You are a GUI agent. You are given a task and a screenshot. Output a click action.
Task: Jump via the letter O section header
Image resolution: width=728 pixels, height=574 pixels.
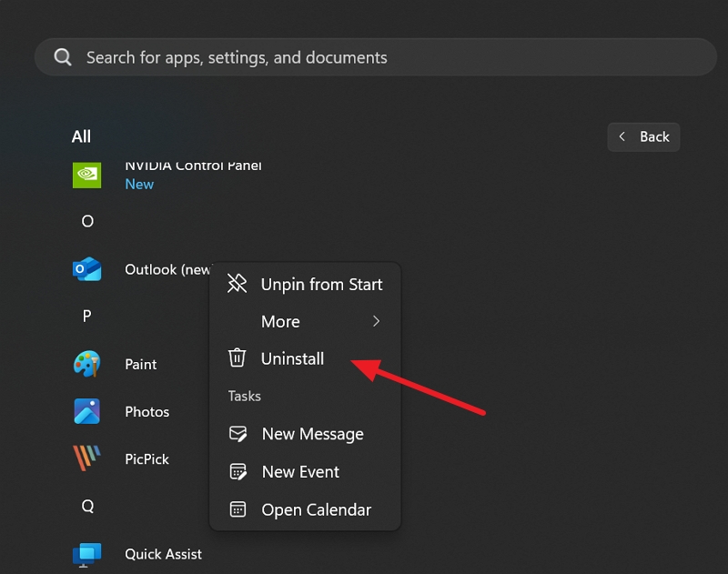coord(87,221)
